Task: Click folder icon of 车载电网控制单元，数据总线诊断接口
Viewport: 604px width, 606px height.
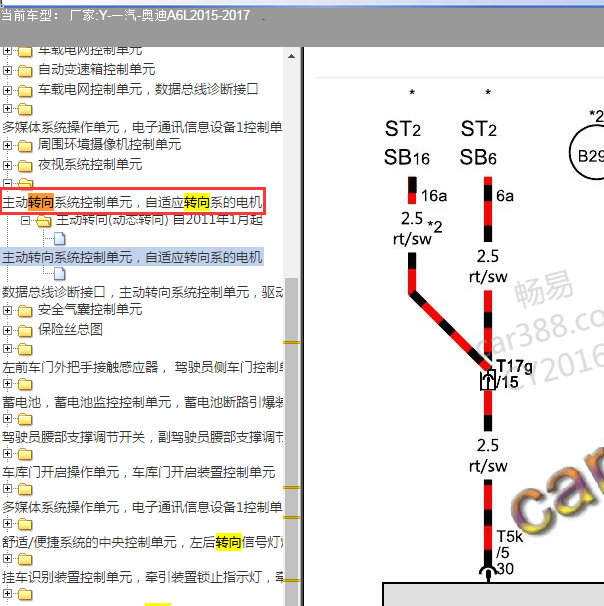Action: pyautogui.click(x=25, y=91)
